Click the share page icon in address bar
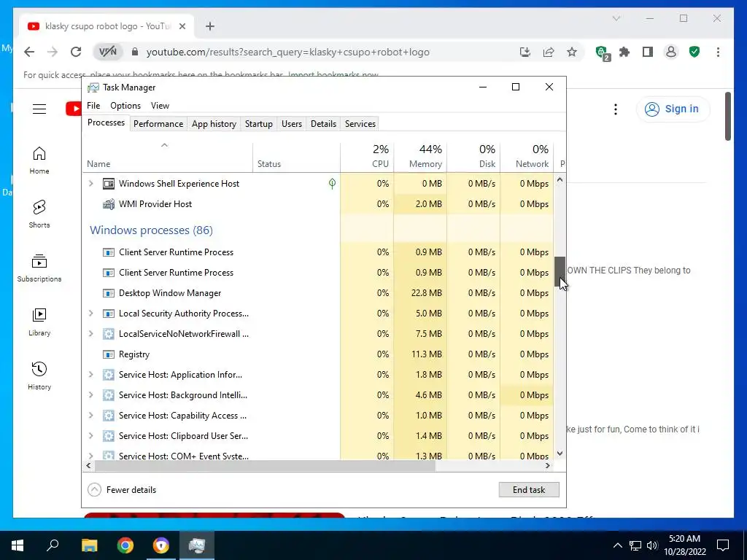The height and width of the screenshot is (560, 747). coord(549,52)
